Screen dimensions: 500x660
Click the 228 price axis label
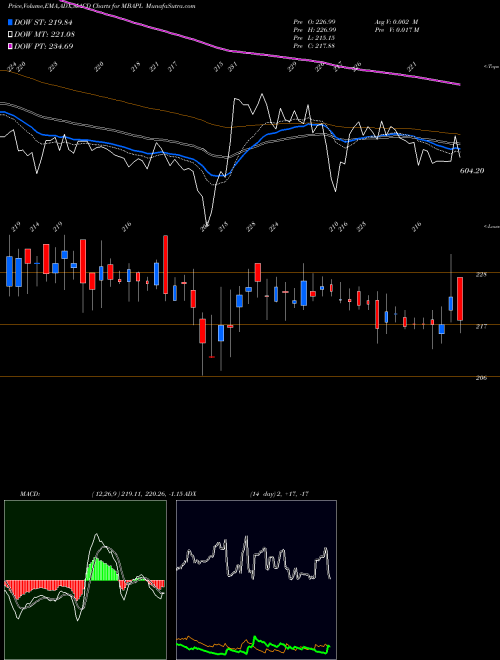pos(481,274)
